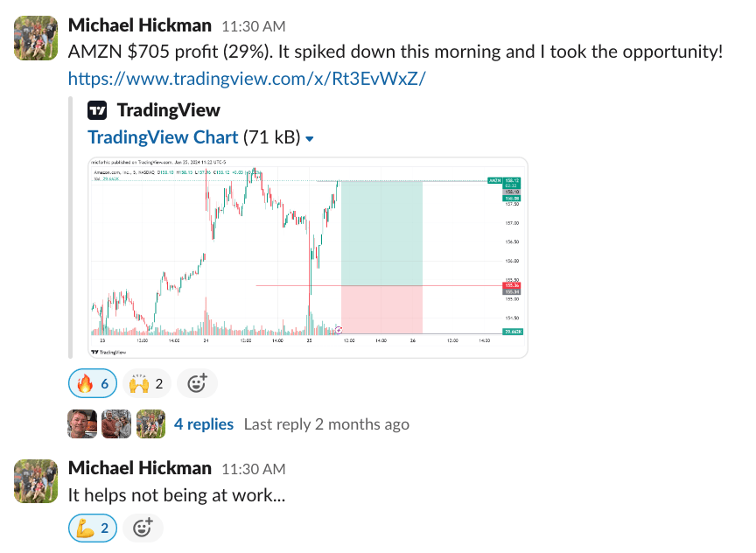Open the "4 replies" thread
Image resolution: width=756 pixels, height=553 pixels.
point(204,424)
